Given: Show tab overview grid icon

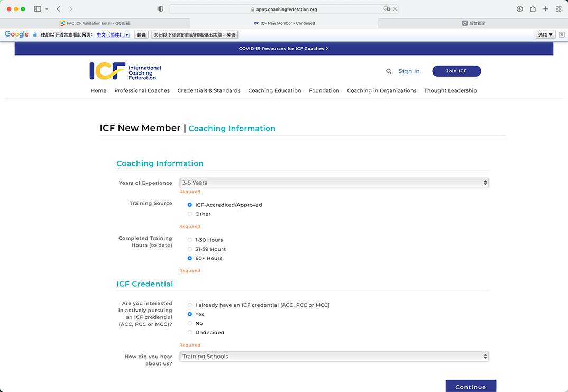Looking at the screenshot, I should click(558, 9).
